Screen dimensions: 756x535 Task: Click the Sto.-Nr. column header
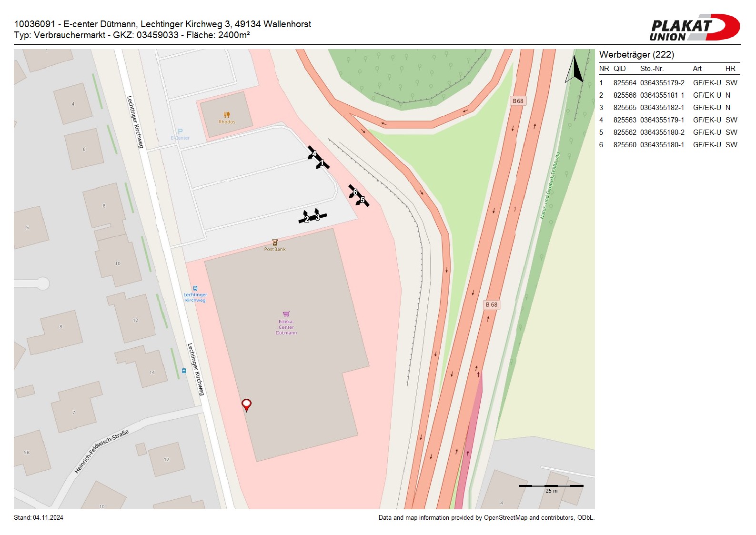(x=652, y=69)
